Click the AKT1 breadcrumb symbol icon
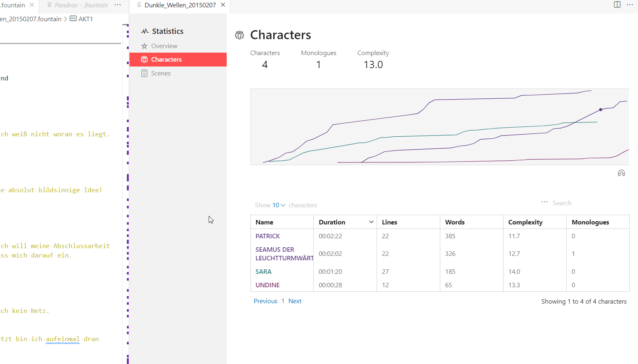638x364 pixels. 73,18
